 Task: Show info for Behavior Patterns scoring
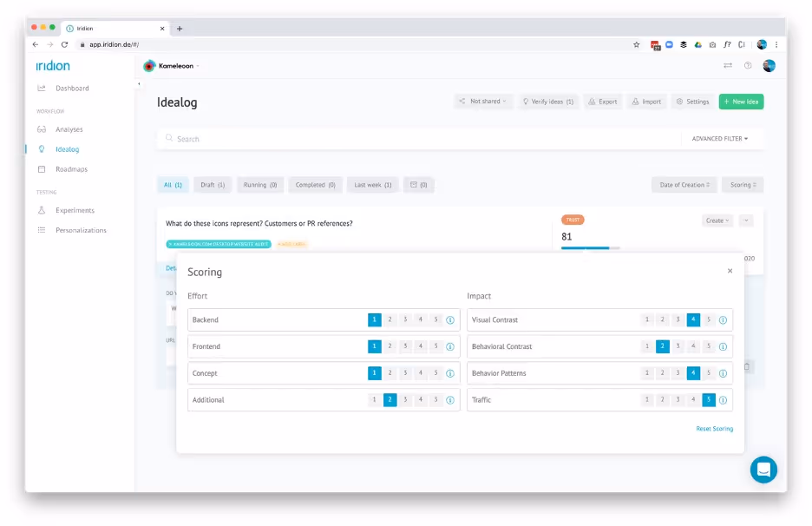[x=723, y=373]
